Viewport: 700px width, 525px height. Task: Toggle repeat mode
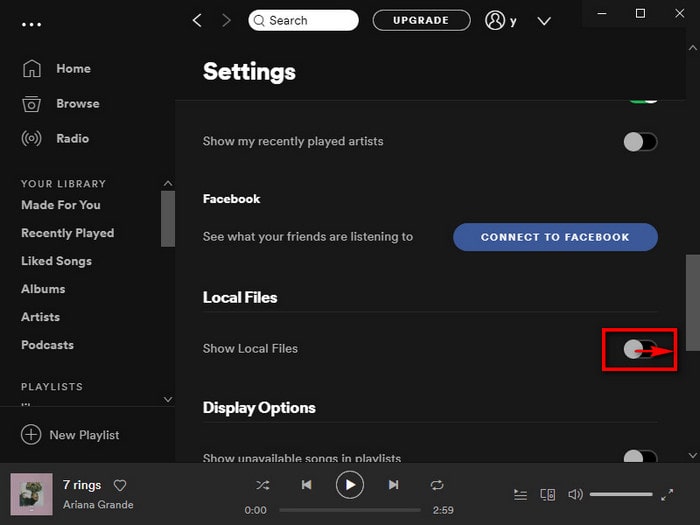coord(437,485)
